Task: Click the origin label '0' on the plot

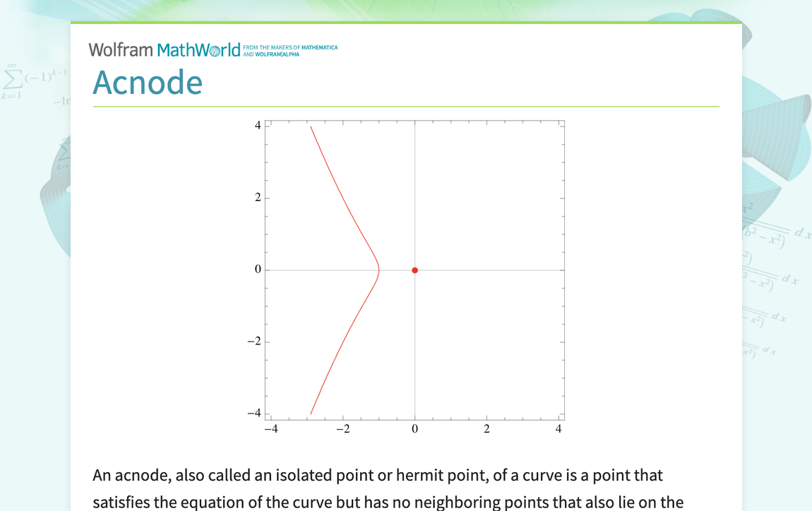Action: coord(414,427)
